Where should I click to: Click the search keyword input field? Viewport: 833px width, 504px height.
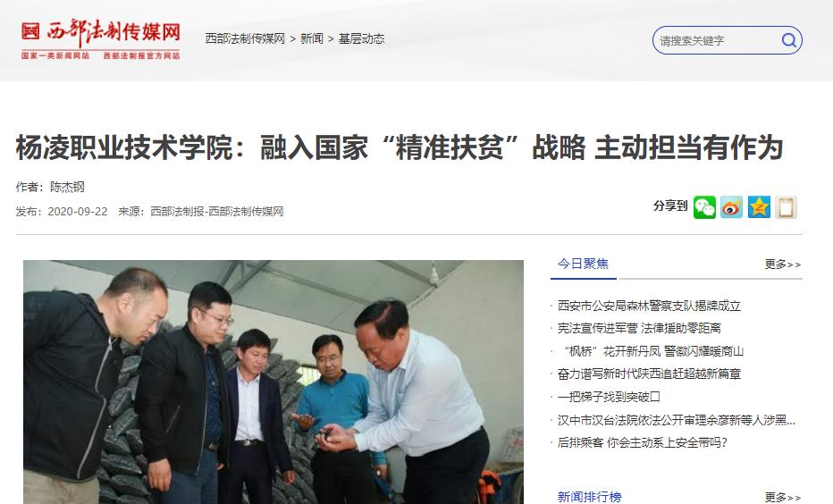[717, 40]
